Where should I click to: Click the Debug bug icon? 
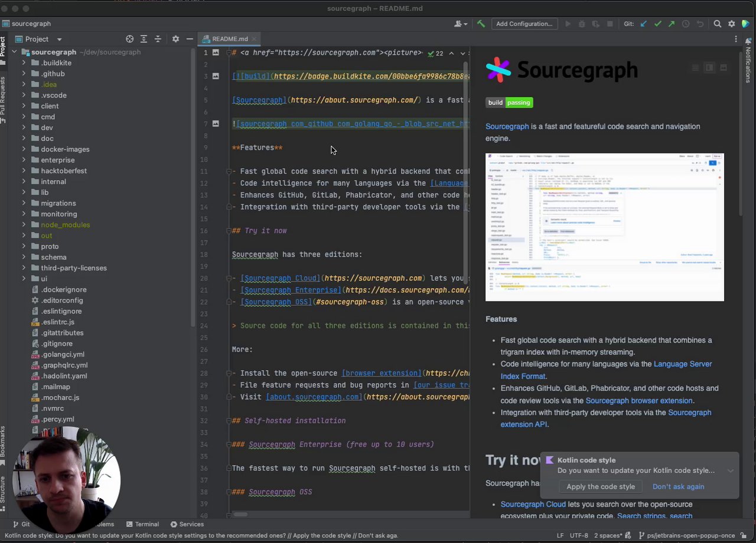pyautogui.click(x=582, y=24)
